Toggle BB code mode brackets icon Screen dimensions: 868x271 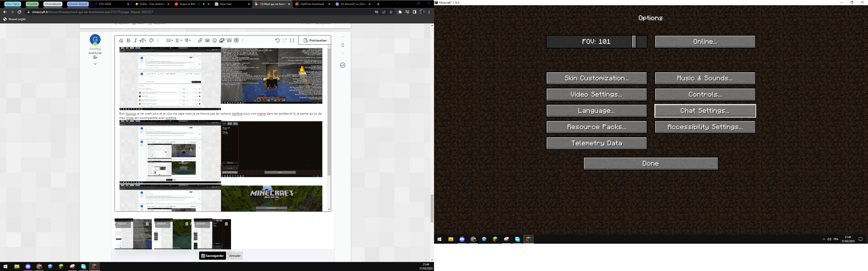[292, 40]
